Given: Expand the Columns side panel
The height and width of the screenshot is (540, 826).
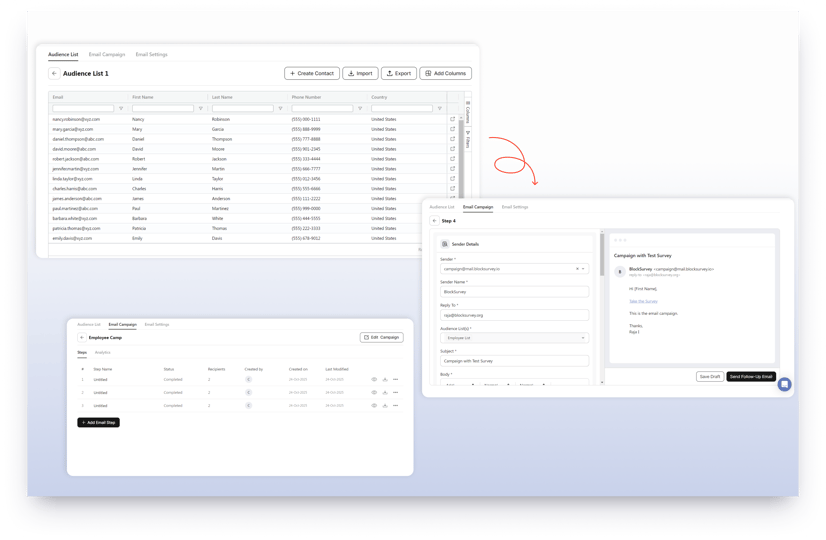Looking at the screenshot, I should click(468, 112).
